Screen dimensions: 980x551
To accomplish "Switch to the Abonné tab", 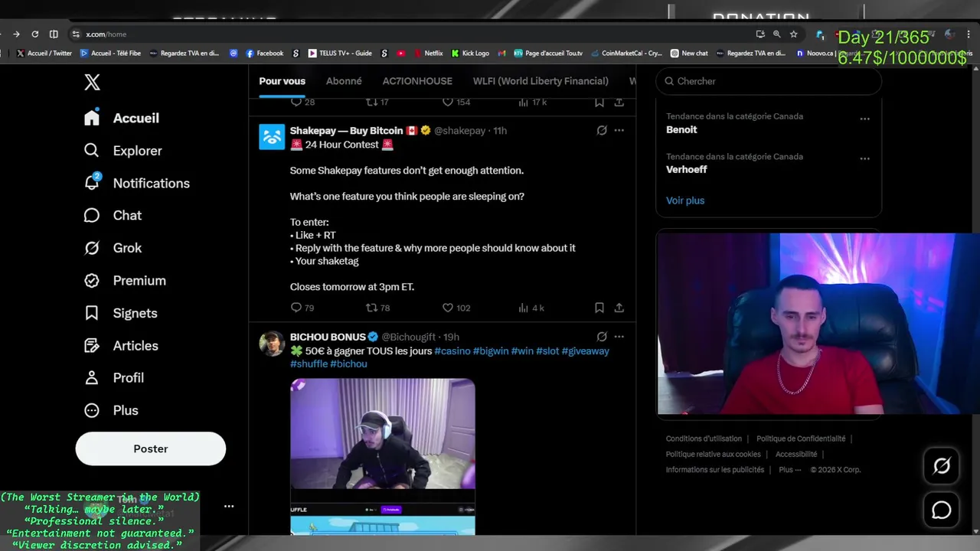I will pyautogui.click(x=344, y=81).
